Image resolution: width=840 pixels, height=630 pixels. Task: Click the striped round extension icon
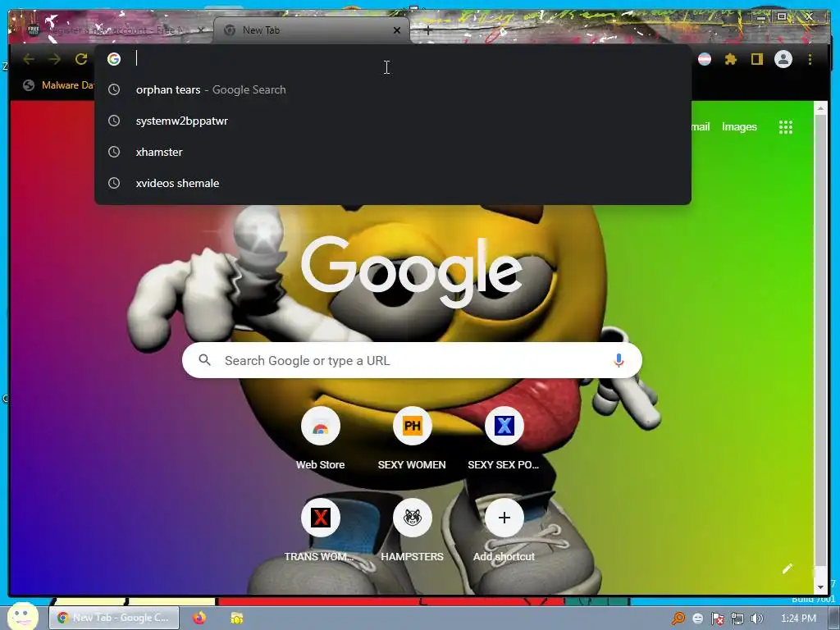tap(705, 59)
